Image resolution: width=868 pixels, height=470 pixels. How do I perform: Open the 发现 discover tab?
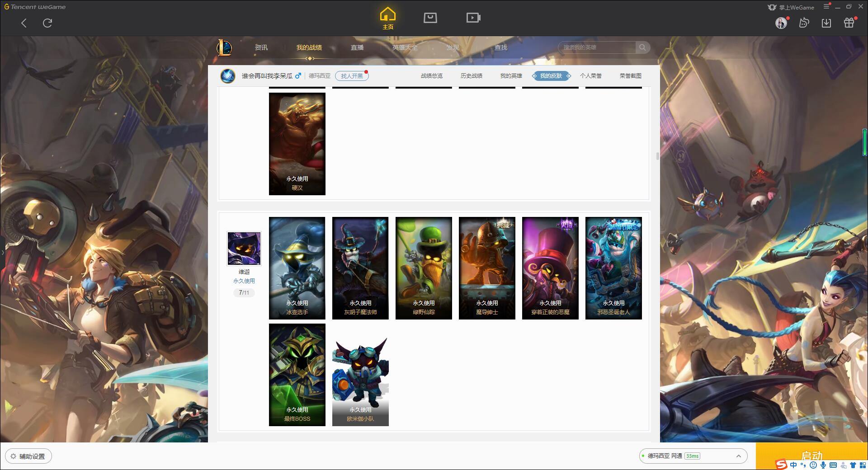pos(453,47)
